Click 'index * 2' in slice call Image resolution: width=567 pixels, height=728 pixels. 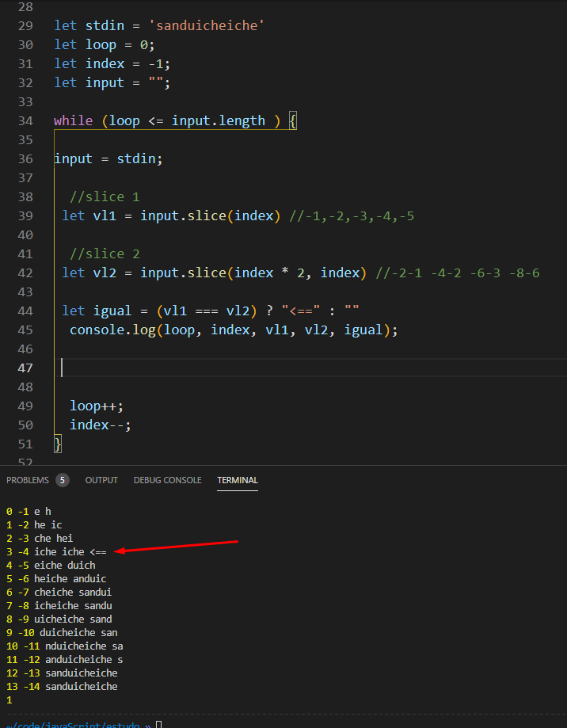tap(269, 273)
